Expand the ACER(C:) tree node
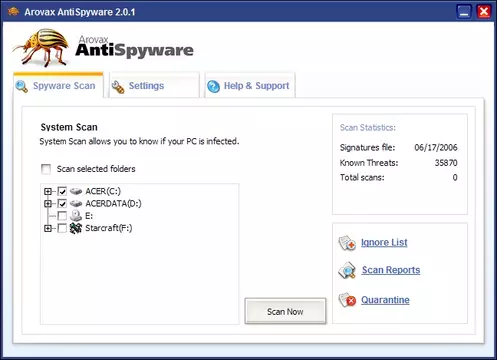 [48, 191]
